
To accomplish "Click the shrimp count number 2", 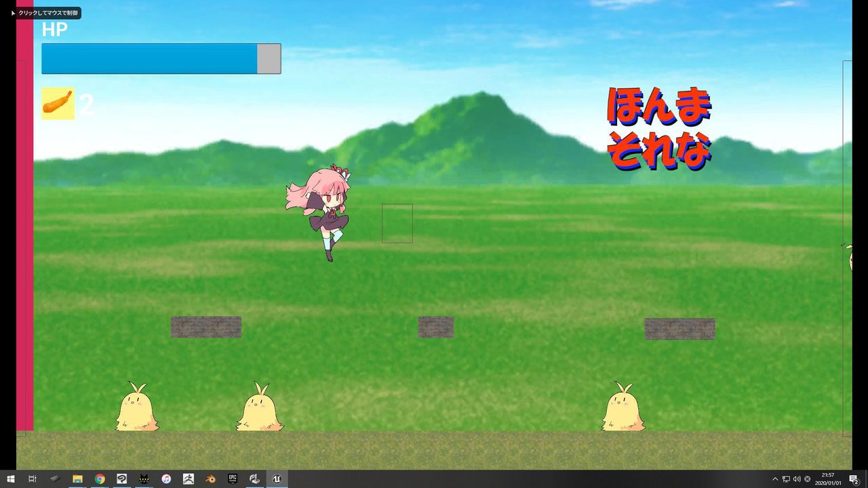I will pyautogui.click(x=86, y=105).
